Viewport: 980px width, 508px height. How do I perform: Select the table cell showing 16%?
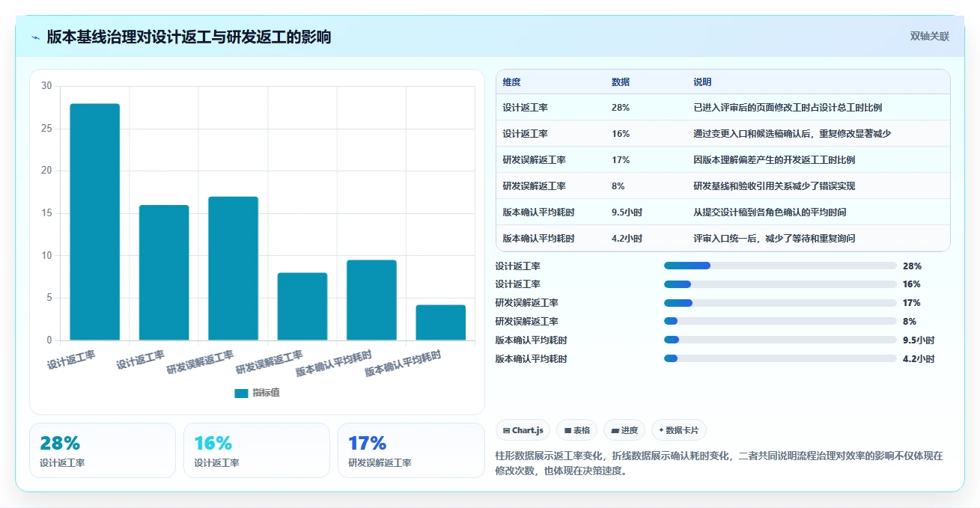pos(621,134)
